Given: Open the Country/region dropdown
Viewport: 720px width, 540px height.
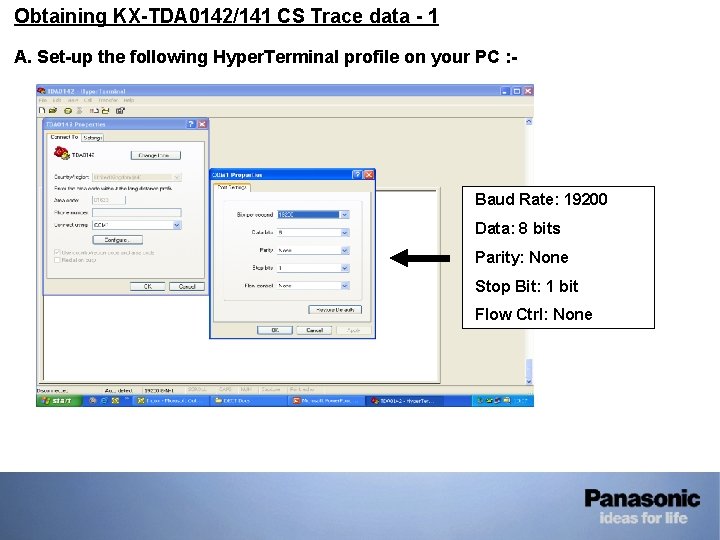Looking at the screenshot, I should pos(177,177).
